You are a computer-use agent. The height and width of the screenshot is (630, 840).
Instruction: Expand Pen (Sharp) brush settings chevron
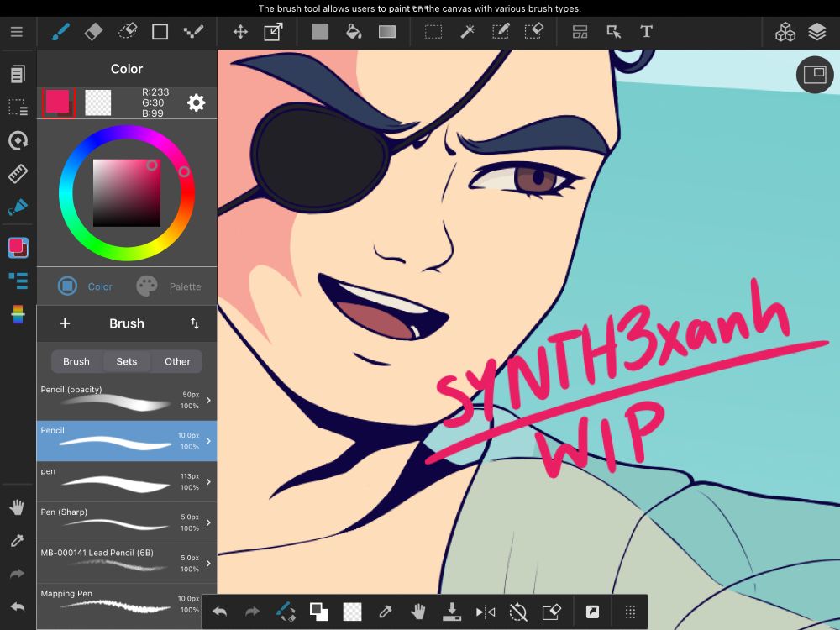point(208,522)
